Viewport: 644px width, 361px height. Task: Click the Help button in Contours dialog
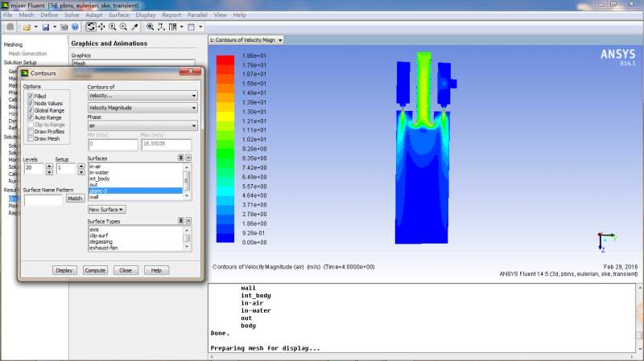click(156, 270)
